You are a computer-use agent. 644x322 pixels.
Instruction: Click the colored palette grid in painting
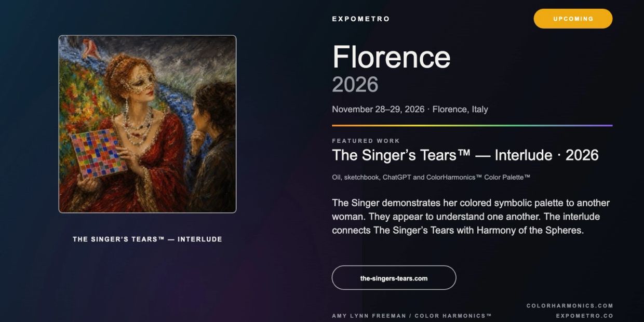[99, 153]
